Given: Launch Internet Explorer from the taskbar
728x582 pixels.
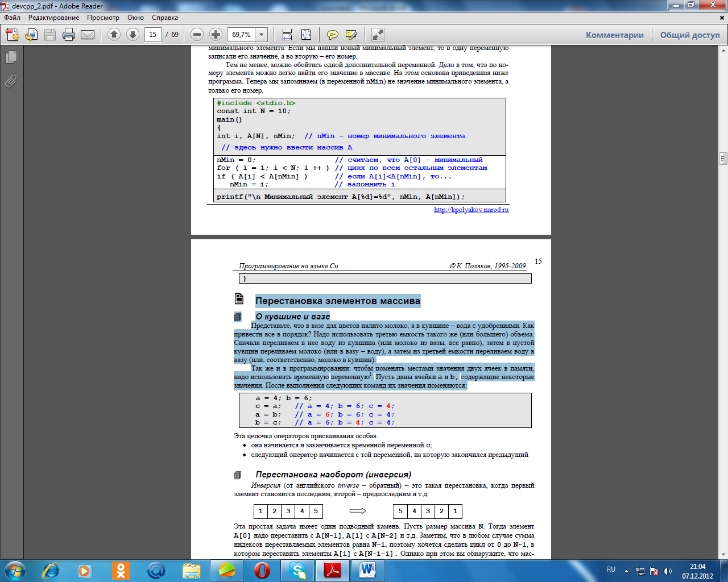Looking at the screenshot, I should click(x=51, y=570).
